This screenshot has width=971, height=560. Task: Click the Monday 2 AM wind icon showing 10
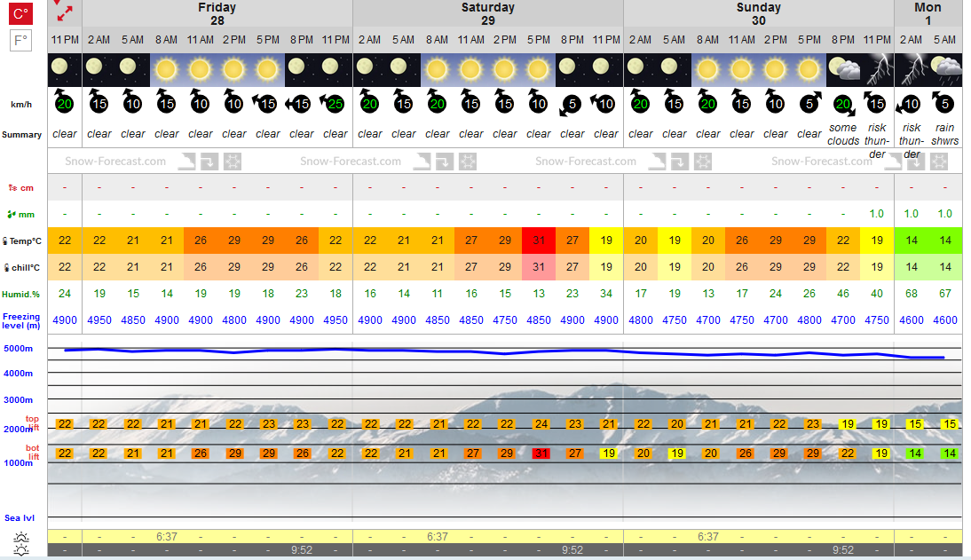click(x=909, y=104)
